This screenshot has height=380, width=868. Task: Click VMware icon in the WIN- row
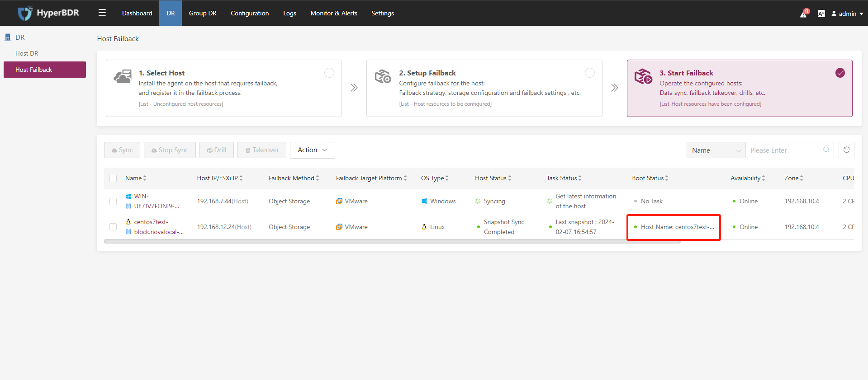339,201
